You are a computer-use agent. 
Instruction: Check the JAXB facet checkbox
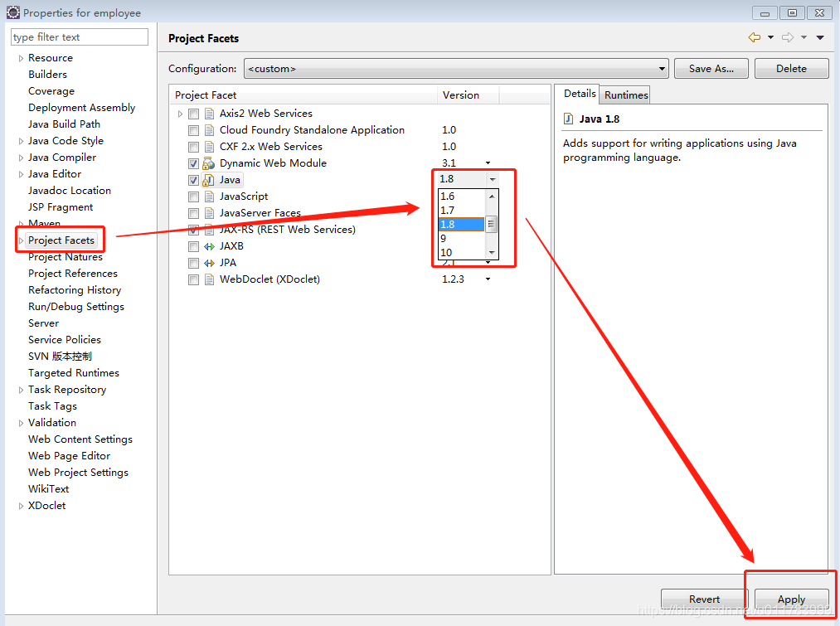tap(193, 247)
